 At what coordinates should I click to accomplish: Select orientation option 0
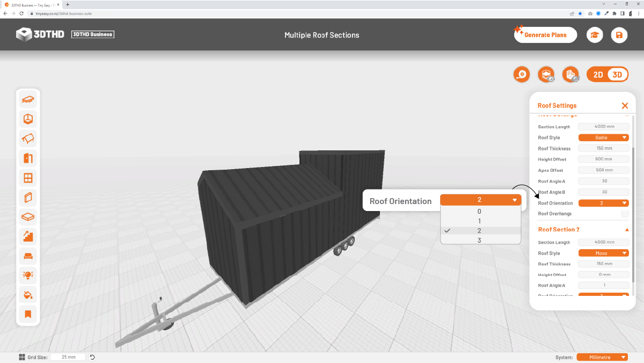tap(480, 212)
